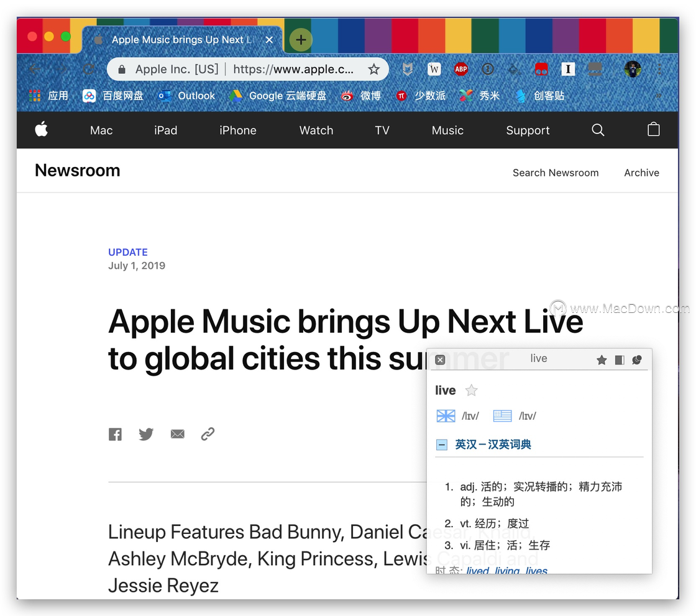Open the Newsroom Archive link
Image resolution: width=696 pixels, height=616 pixels.
[x=641, y=173]
